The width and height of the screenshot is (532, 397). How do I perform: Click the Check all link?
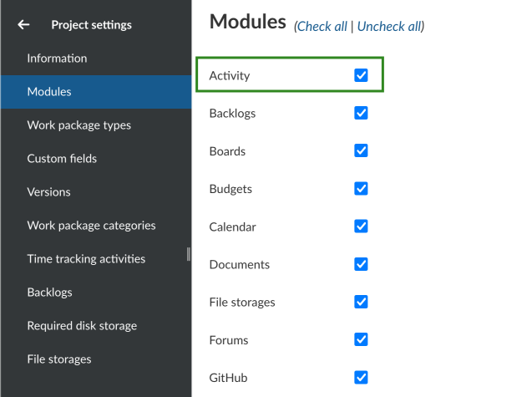(322, 27)
